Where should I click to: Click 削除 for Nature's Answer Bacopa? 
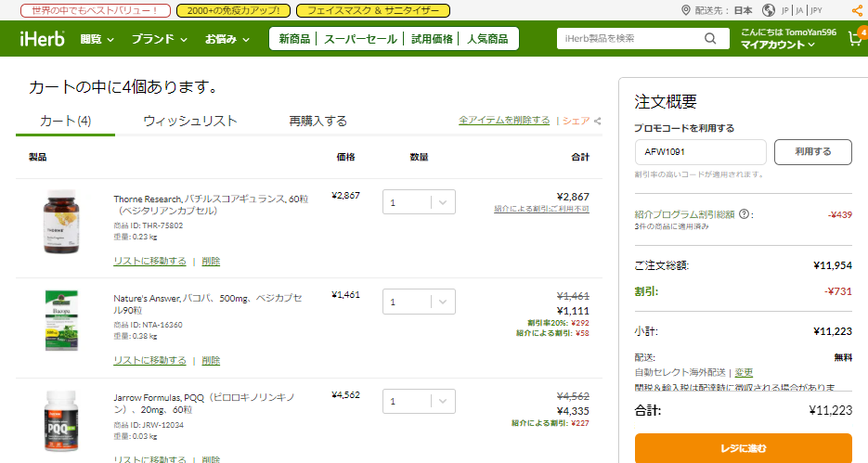point(211,360)
